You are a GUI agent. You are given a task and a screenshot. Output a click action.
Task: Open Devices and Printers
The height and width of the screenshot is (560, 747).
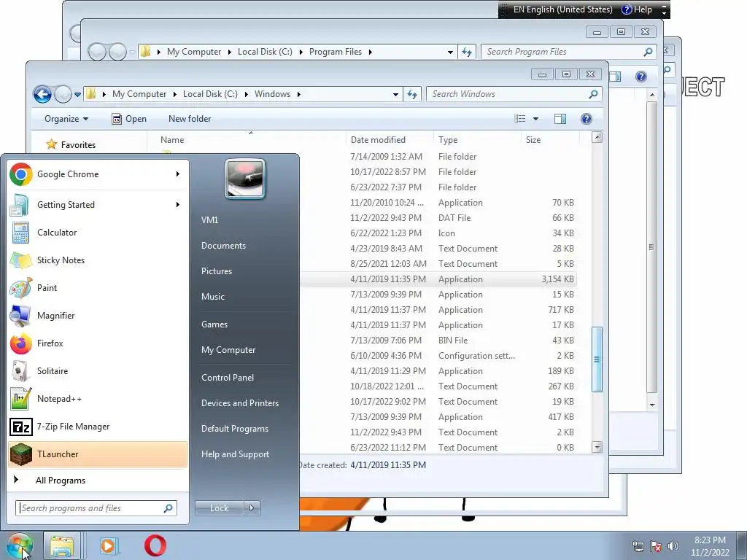tap(240, 403)
